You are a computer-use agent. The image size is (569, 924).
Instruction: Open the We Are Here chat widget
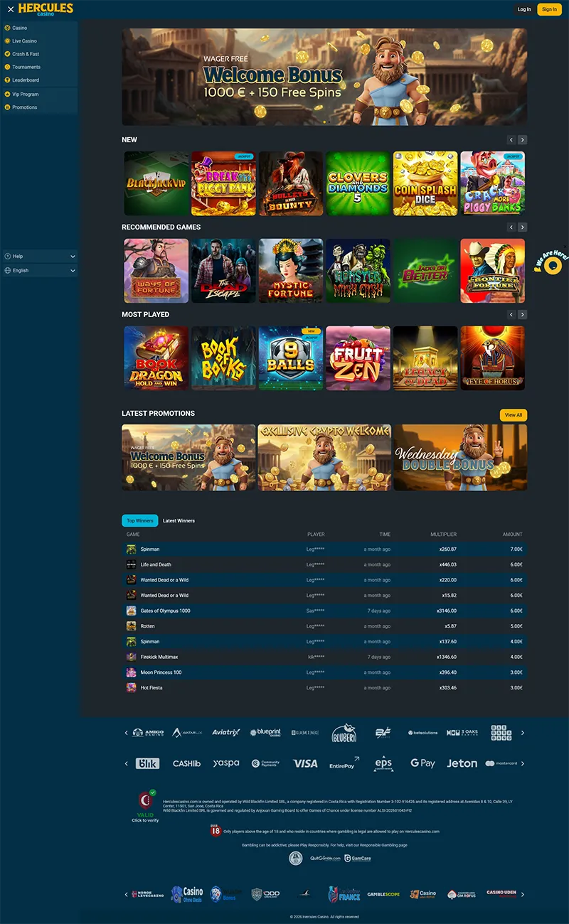553,263
